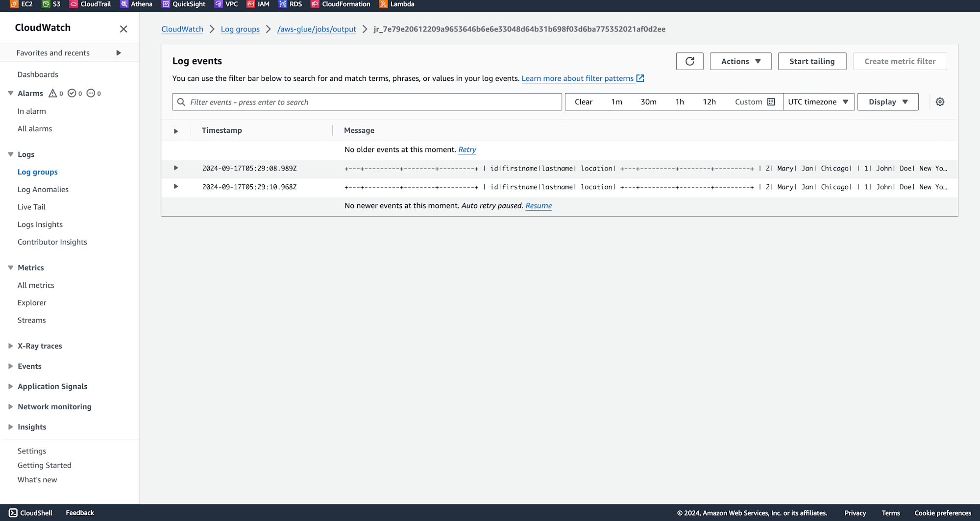Image resolution: width=980 pixels, height=521 pixels.
Task: Select the 1h time range
Action: click(680, 102)
